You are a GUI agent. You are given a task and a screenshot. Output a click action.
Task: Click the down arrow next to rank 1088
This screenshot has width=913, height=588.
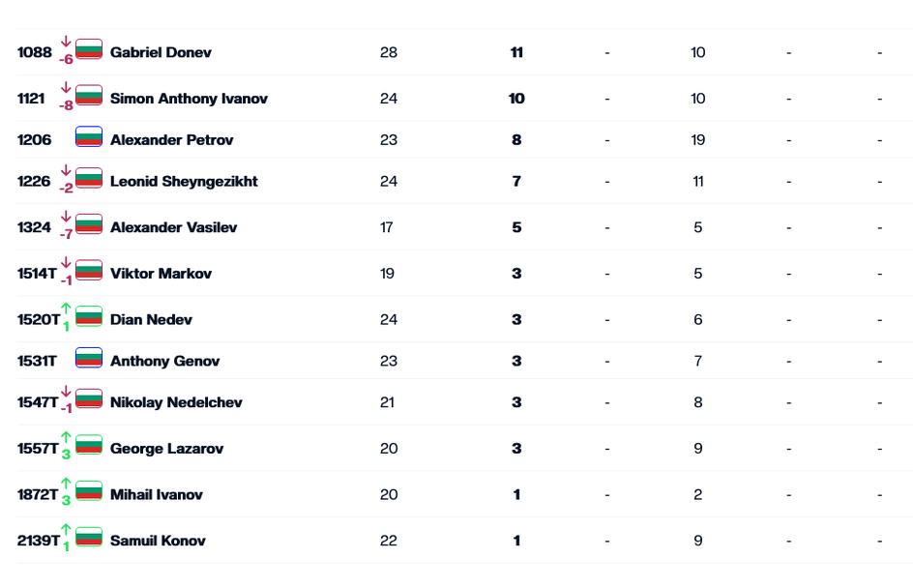(x=67, y=42)
